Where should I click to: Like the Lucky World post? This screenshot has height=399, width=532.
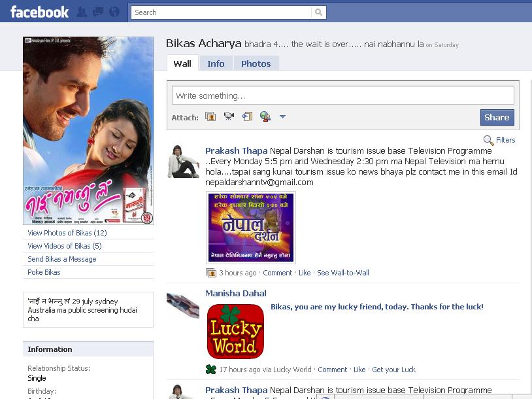[359, 370]
